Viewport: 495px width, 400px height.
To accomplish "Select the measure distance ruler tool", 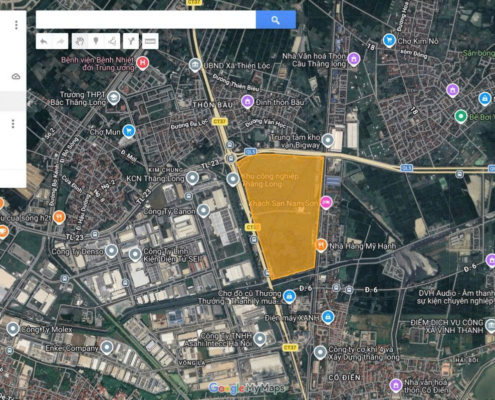I will click(x=150, y=41).
